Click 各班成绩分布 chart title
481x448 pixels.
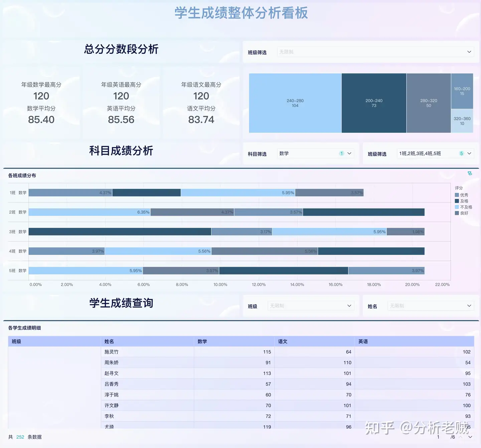click(22, 176)
